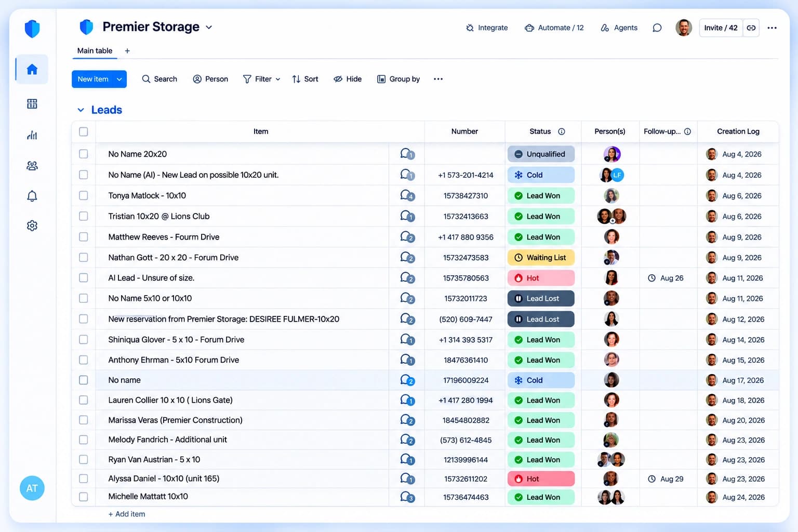
Task: Click the Creation Log column header
Action: [738, 131]
